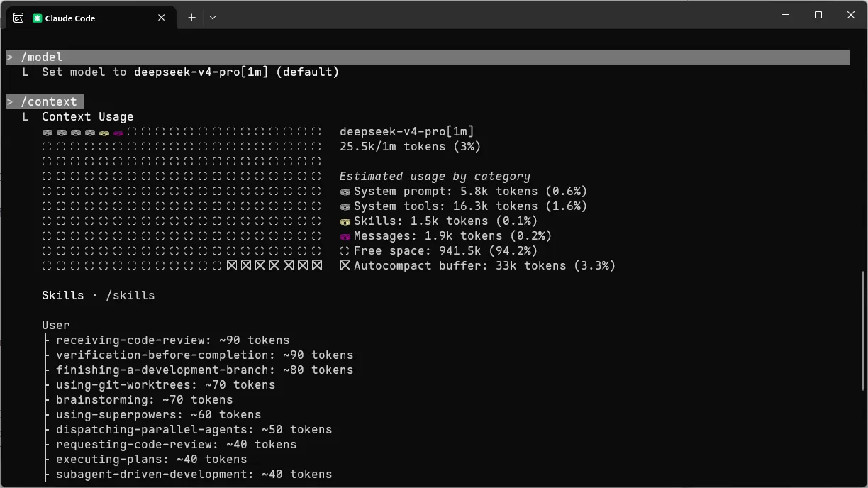The width and height of the screenshot is (868, 488).
Task: Click the /context command line
Action: (45, 102)
